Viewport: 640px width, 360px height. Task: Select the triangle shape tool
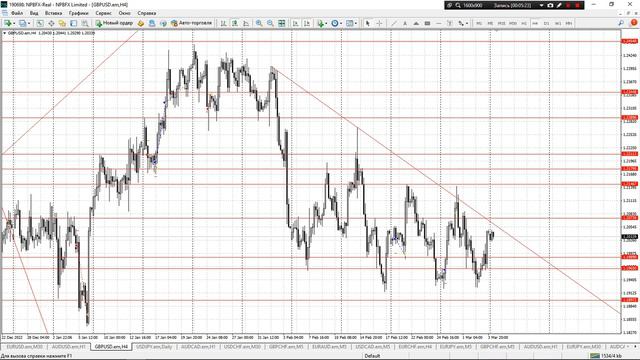416,23
